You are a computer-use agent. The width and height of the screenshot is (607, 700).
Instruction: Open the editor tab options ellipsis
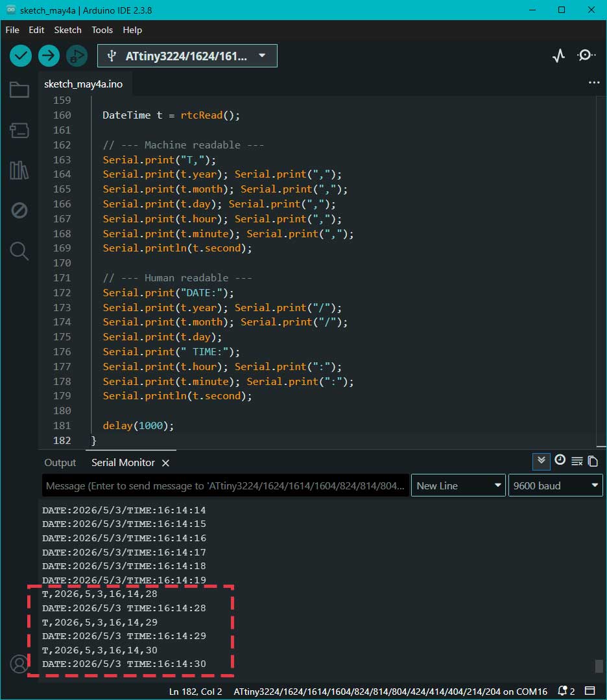click(x=593, y=82)
